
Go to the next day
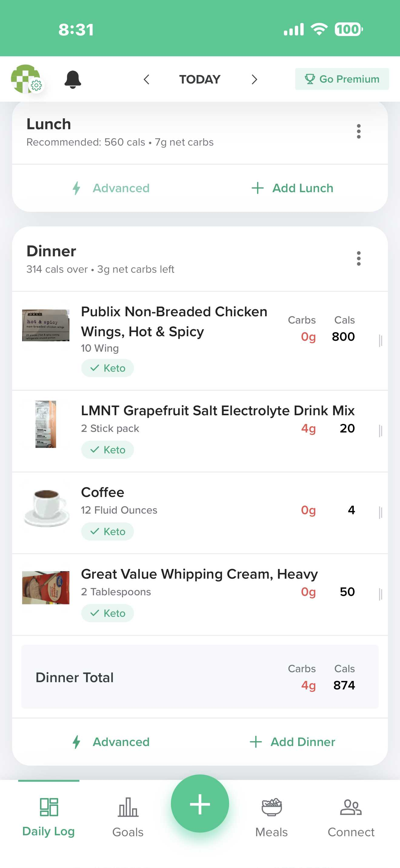click(254, 80)
